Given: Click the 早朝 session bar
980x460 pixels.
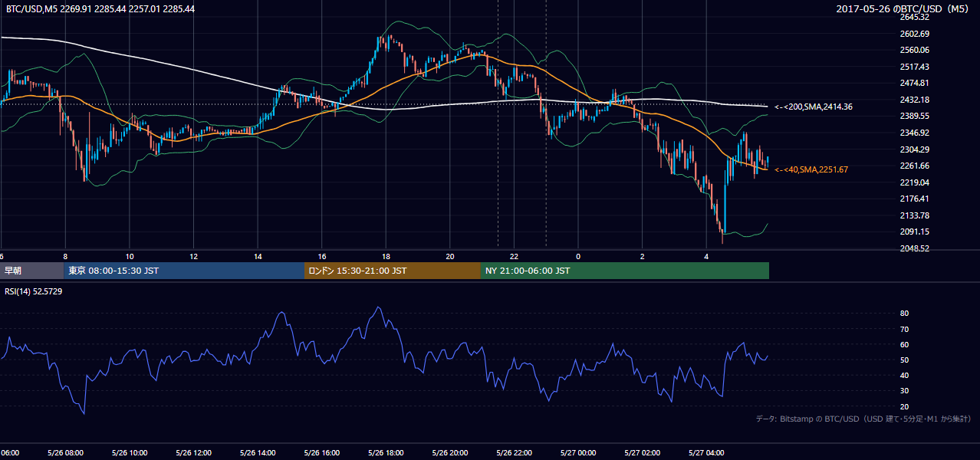Looking at the screenshot, I should pyautogui.click(x=32, y=271).
